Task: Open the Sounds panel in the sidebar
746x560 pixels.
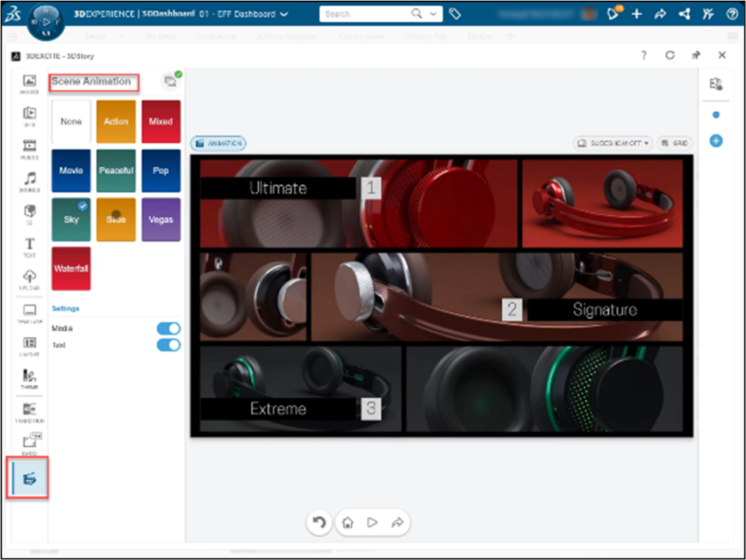Action: 30,180
